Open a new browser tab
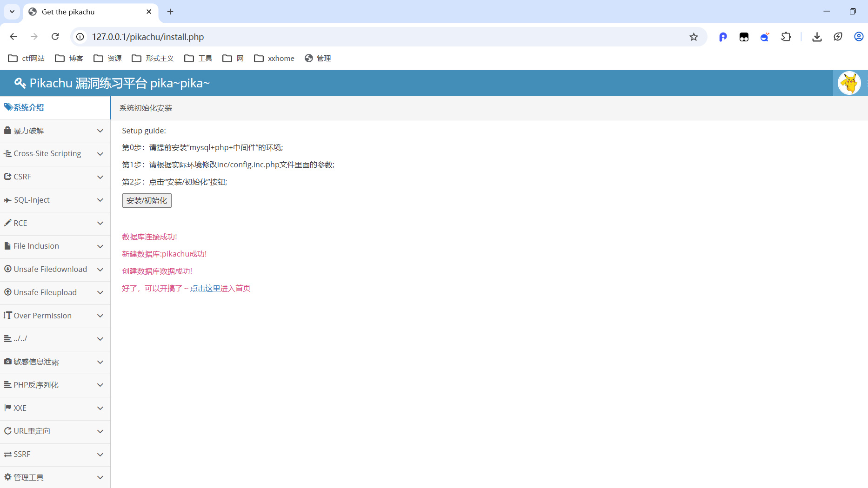This screenshot has width=868, height=488. 170,12
